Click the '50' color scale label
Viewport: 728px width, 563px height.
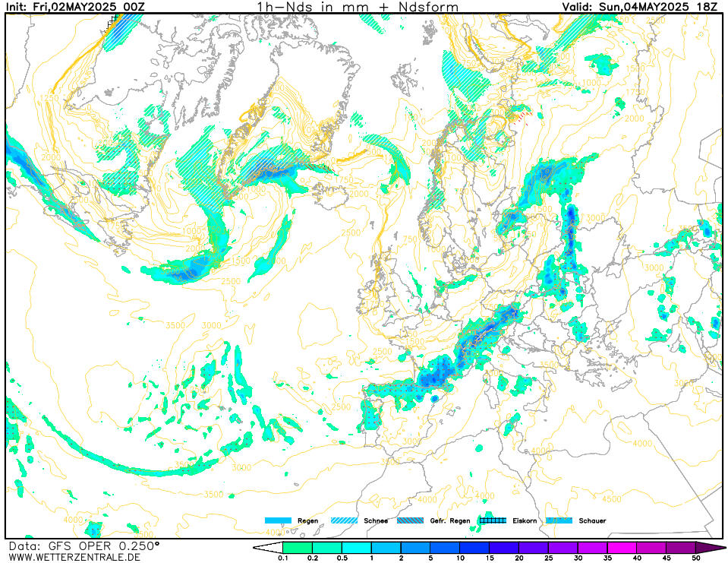coord(696,558)
